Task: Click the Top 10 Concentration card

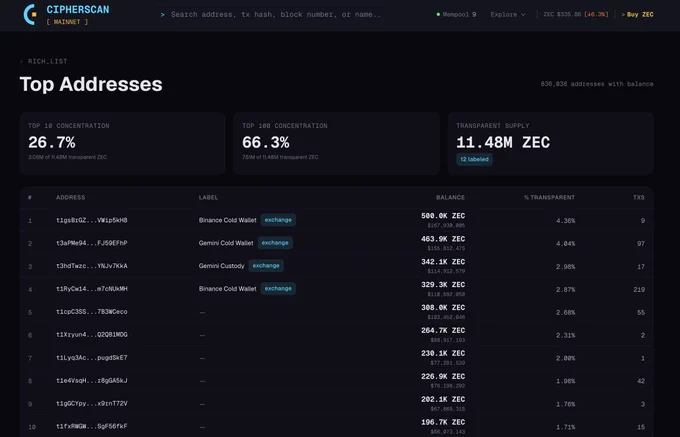Action: tap(122, 143)
